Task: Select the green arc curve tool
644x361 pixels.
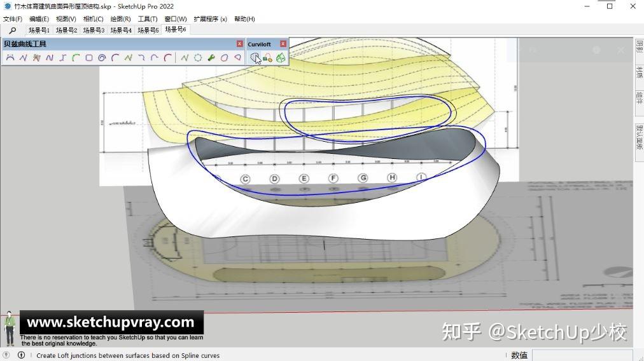Action: click(x=76, y=58)
